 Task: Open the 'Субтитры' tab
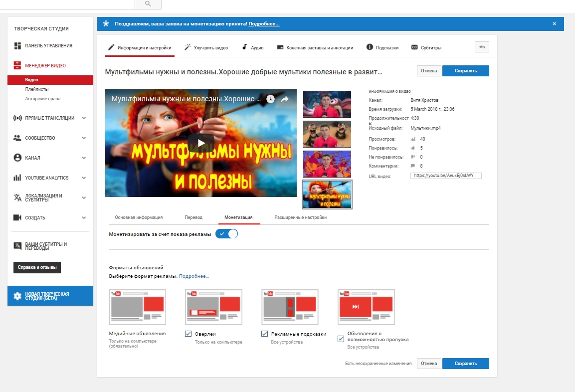coord(426,48)
